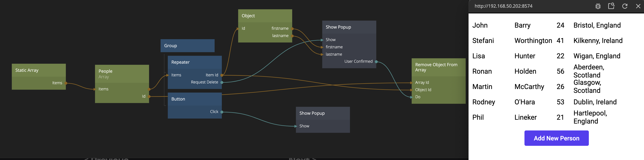
Task: Click the Add New Person button
Action: click(x=556, y=138)
